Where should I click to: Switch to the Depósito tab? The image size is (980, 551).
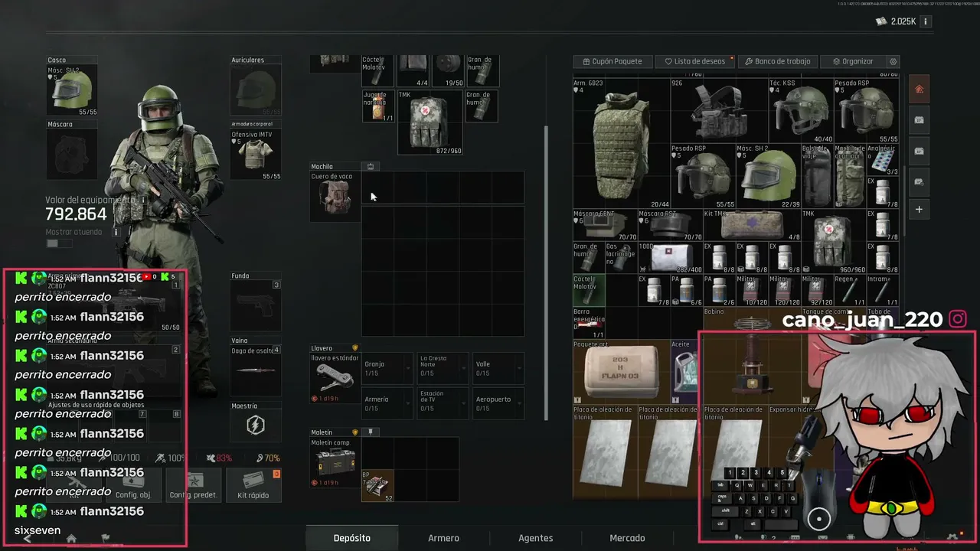[352, 538]
